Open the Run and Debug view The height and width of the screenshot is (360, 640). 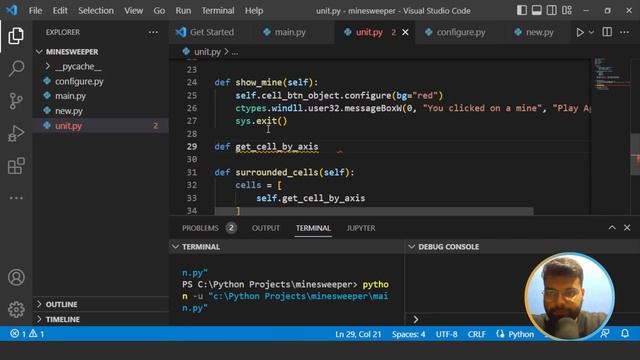pos(16,133)
